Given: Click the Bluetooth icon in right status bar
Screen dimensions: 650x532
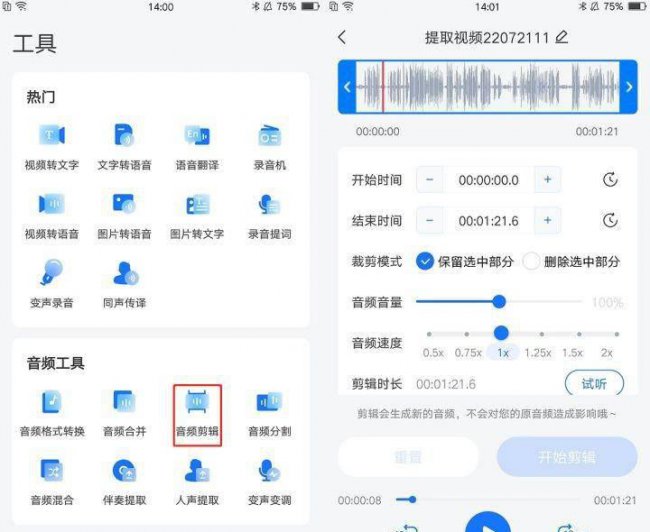Looking at the screenshot, I should click(582, 7).
